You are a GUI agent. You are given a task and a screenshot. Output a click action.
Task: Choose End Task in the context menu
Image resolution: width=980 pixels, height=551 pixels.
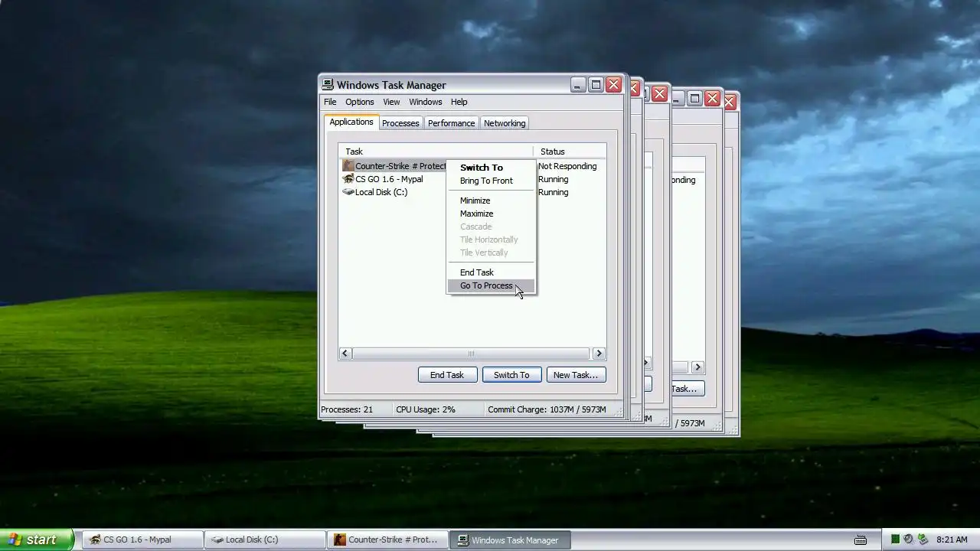click(x=491, y=272)
